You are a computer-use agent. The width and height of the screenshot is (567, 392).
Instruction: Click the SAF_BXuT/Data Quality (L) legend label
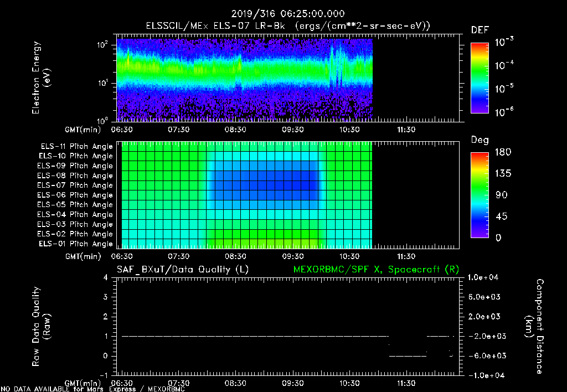click(x=182, y=269)
